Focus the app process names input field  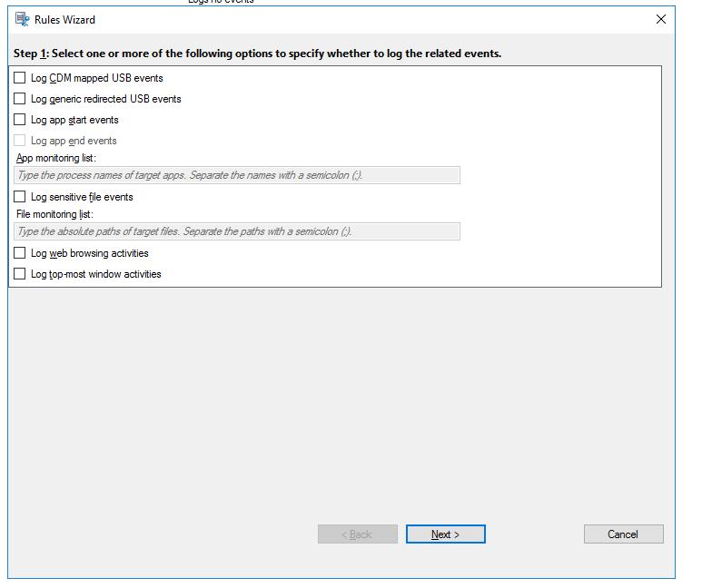coord(238,175)
